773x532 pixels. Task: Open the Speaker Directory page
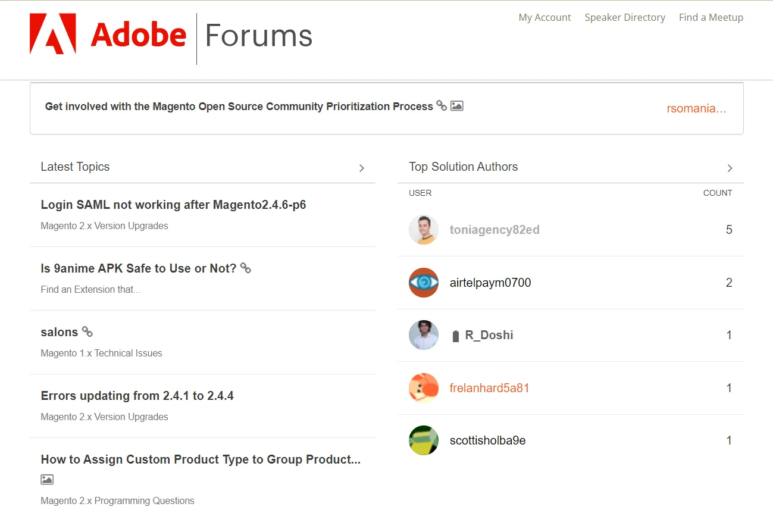(x=625, y=17)
